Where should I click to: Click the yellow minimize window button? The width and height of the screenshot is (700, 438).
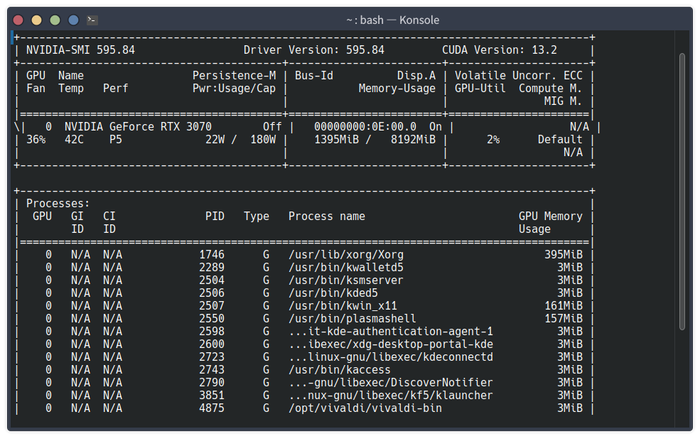(37, 20)
